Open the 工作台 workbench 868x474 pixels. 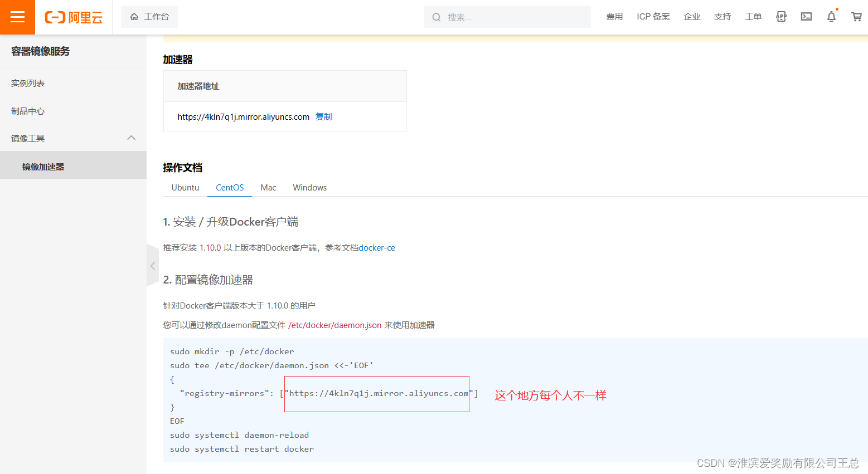tap(149, 17)
